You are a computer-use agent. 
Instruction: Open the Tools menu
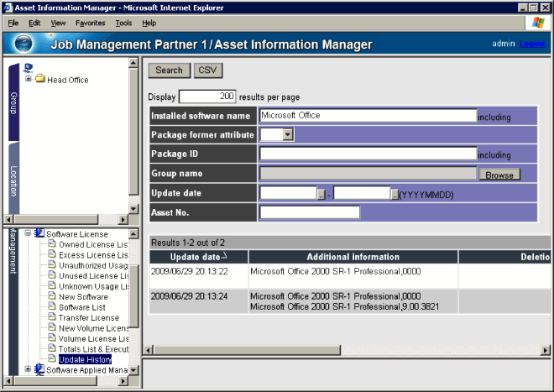click(124, 23)
